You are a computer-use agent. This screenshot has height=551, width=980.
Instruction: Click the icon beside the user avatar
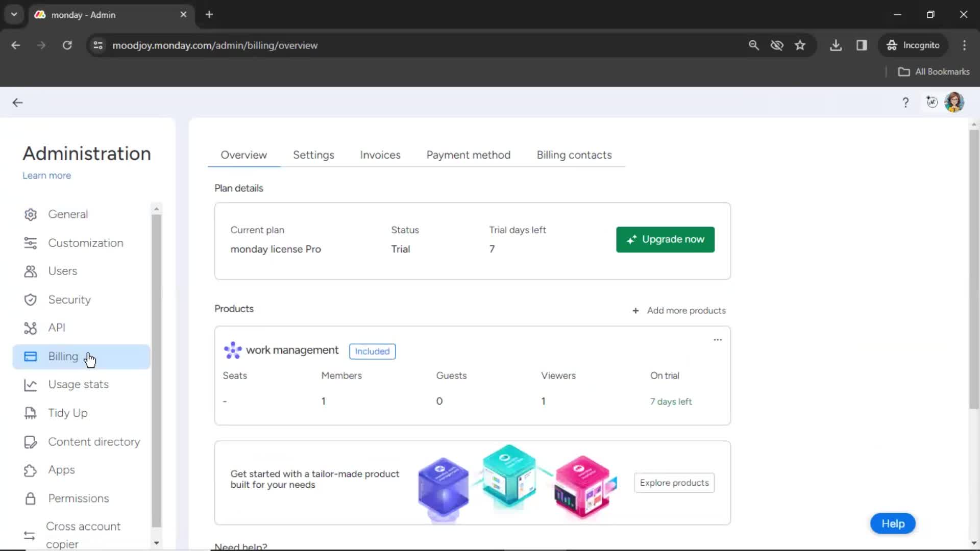click(x=932, y=102)
